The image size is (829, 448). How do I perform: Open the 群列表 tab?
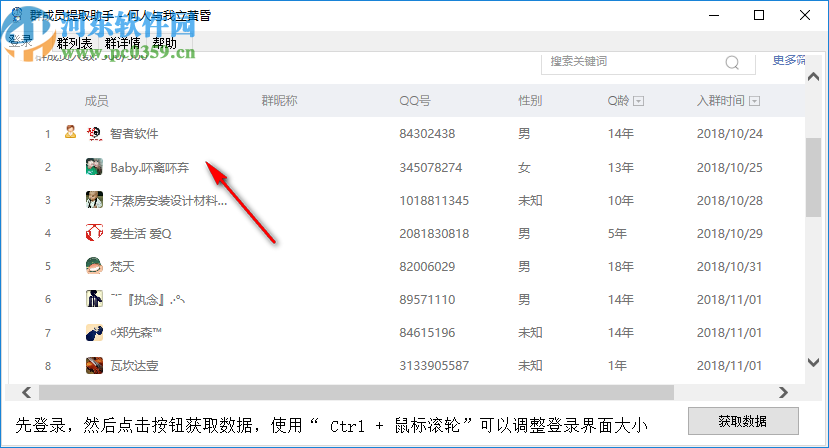[75, 43]
